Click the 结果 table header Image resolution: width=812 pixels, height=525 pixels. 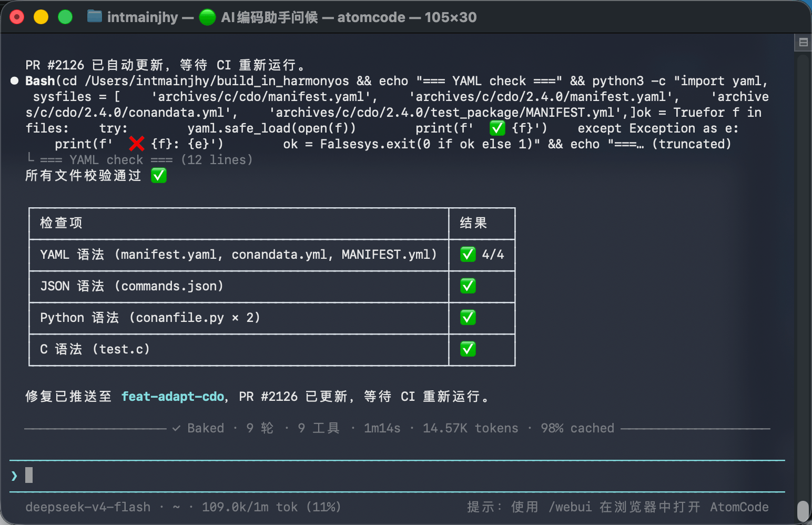point(473,223)
